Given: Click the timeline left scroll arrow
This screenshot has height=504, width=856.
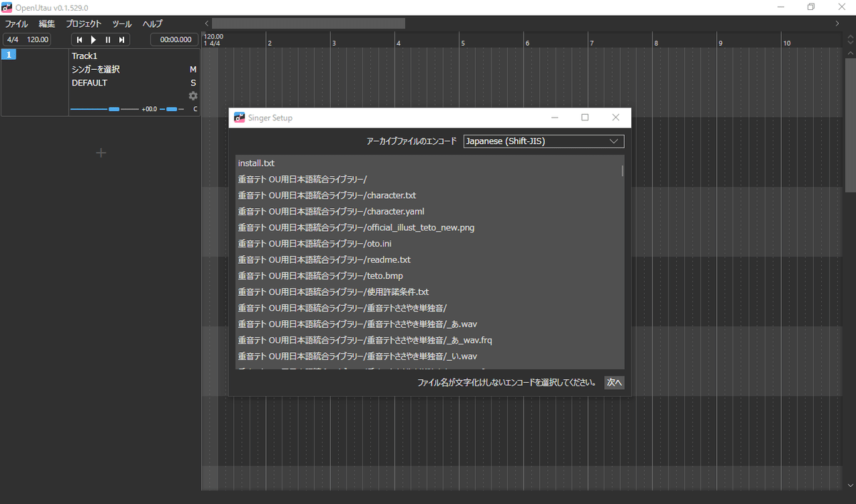Looking at the screenshot, I should click(206, 24).
